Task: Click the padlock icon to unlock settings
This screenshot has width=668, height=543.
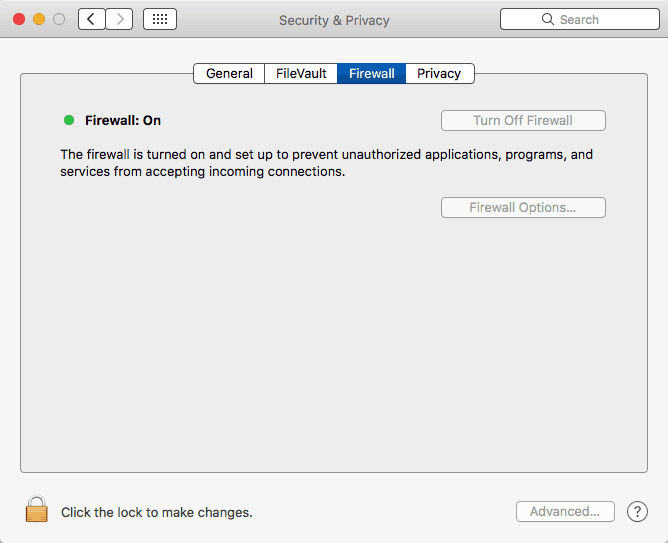Action: [37, 510]
